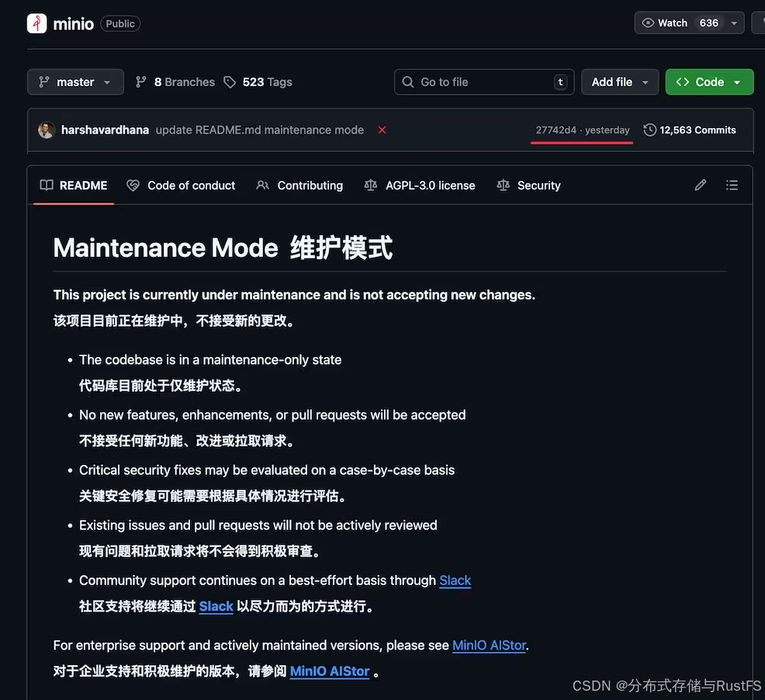765x700 pixels.
Task: Open commit message 'update README.md maintenance mode'
Action: tap(260, 130)
